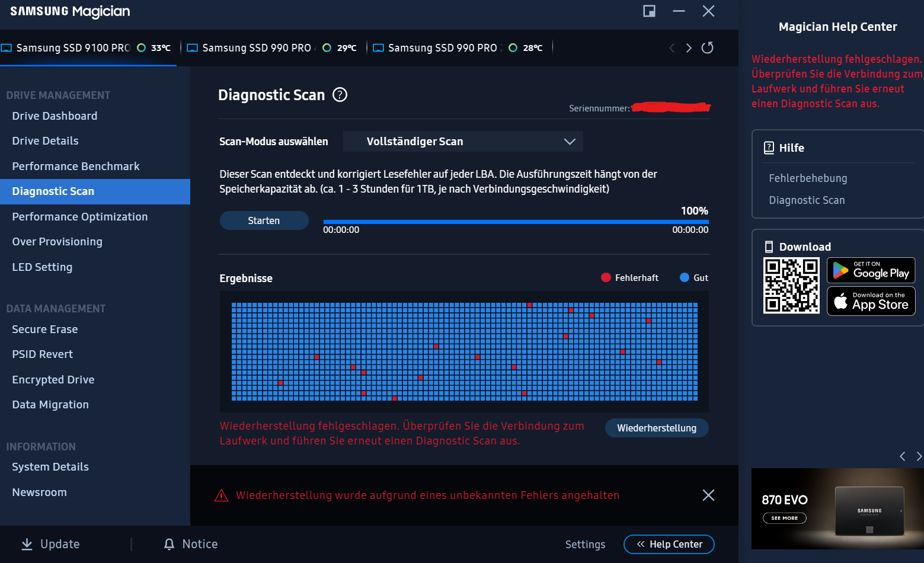Click the red Fehlerhaft legend swatch

click(606, 277)
